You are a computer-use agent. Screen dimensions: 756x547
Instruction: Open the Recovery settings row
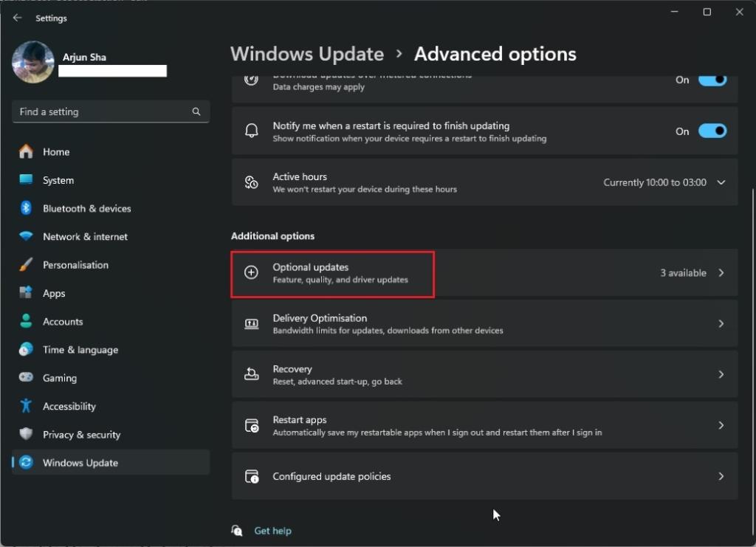484,374
